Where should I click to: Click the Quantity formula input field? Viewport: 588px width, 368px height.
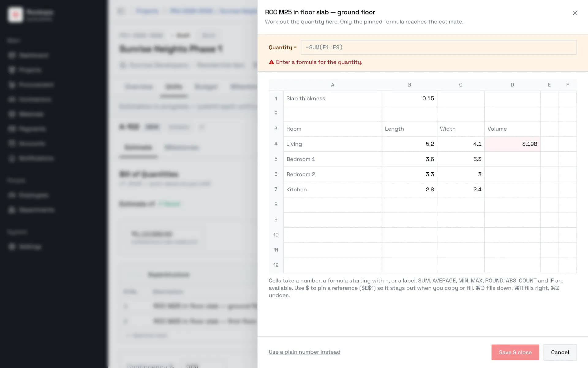pos(439,48)
